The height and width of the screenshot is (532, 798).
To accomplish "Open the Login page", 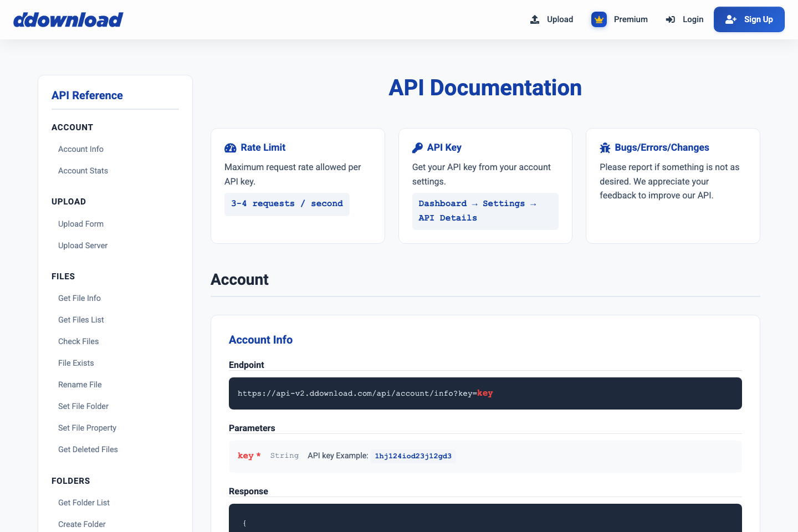I will tap(693, 19).
